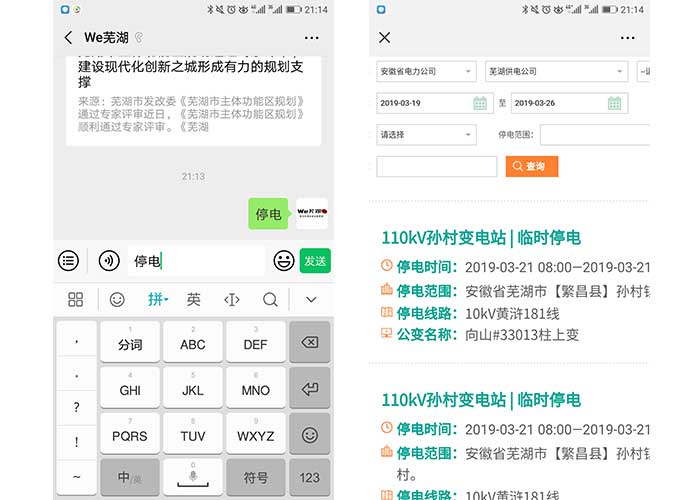The image size is (700, 500).
Task: Close the power outage webpage with X
Action: 385,38
